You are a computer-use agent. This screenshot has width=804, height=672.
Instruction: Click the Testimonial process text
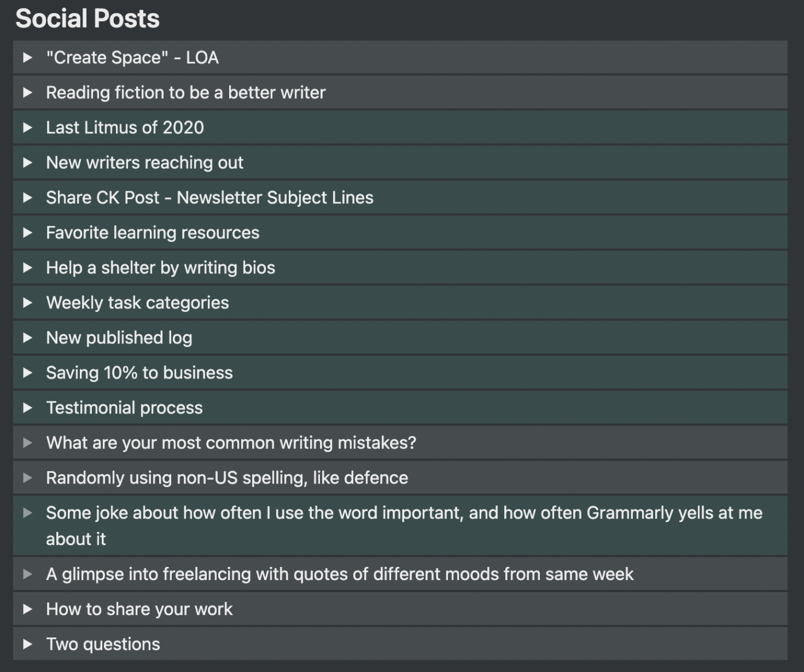coord(124,408)
